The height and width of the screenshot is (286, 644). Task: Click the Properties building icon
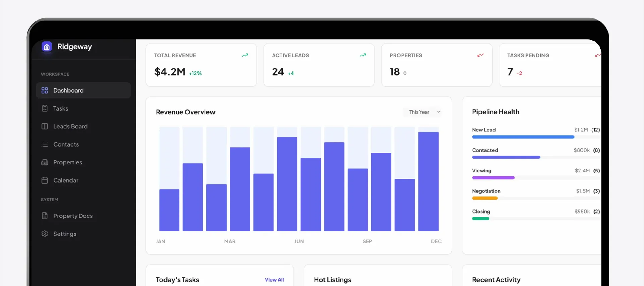pos(45,162)
